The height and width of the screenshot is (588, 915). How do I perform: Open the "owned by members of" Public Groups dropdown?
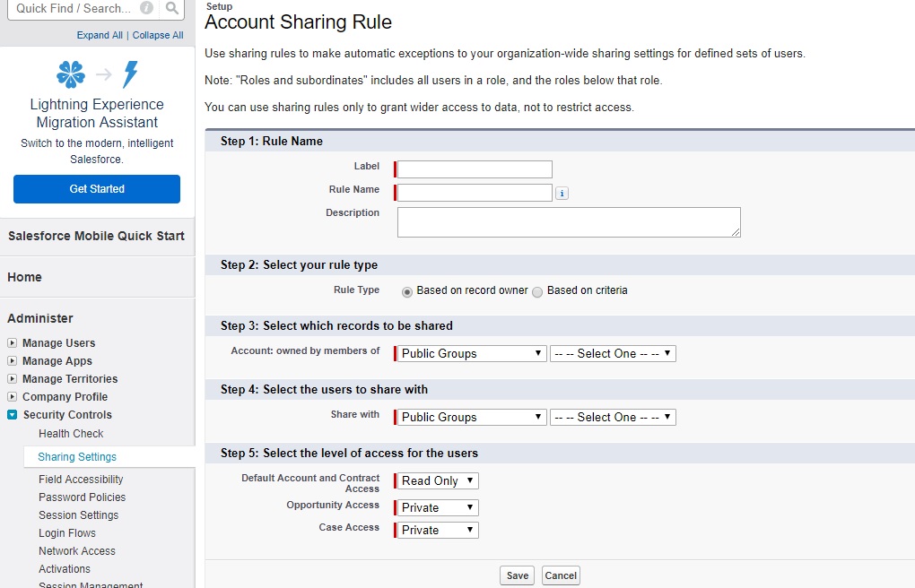469,353
